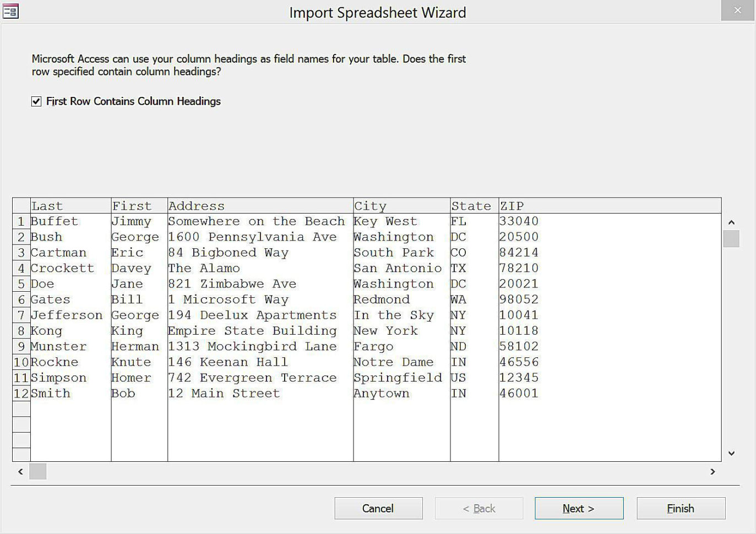Click row number 5 in preview
Viewport: 756px width, 534px height.
(x=21, y=284)
